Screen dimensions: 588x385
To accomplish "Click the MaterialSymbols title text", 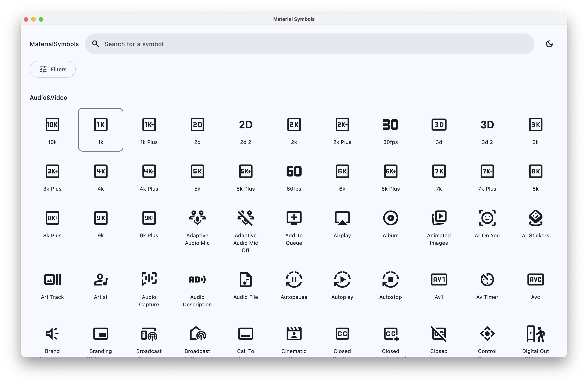I will pos(54,44).
